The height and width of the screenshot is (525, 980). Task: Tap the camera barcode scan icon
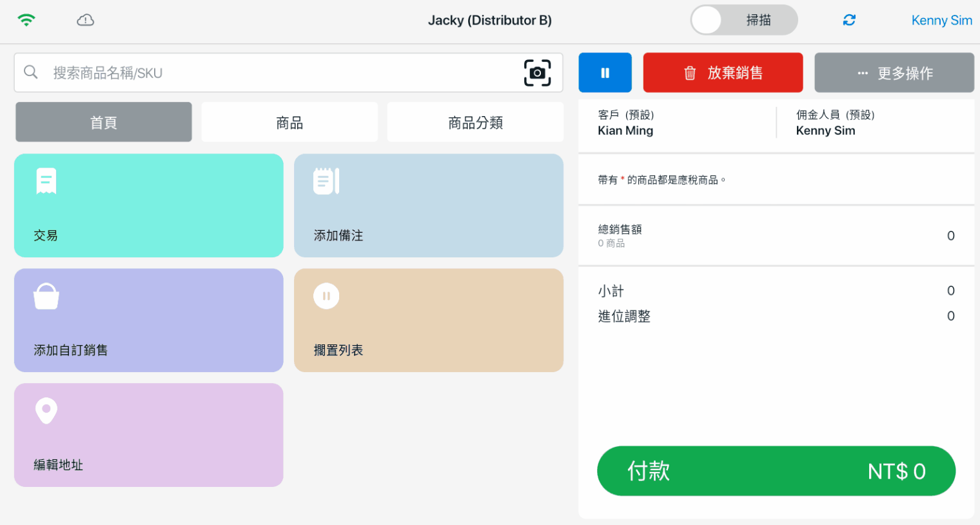(537, 73)
